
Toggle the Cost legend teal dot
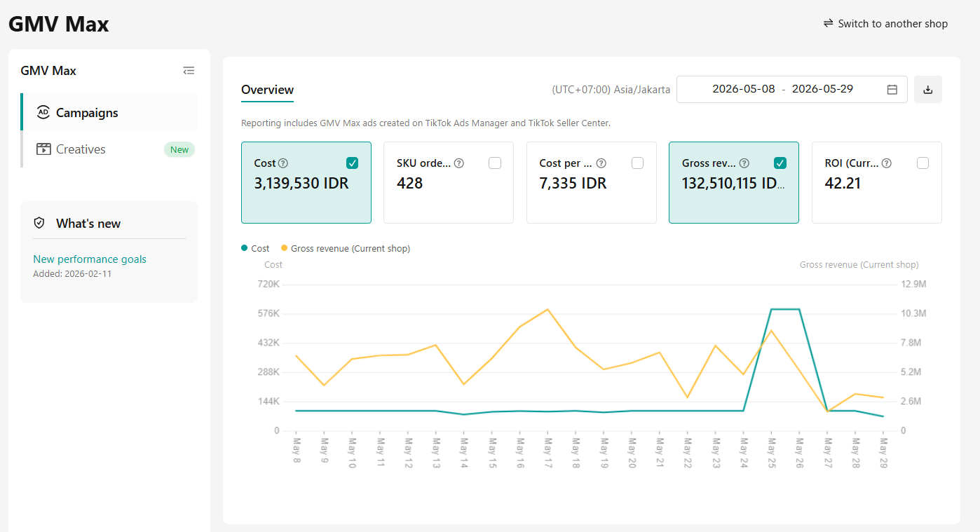click(244, 248)
